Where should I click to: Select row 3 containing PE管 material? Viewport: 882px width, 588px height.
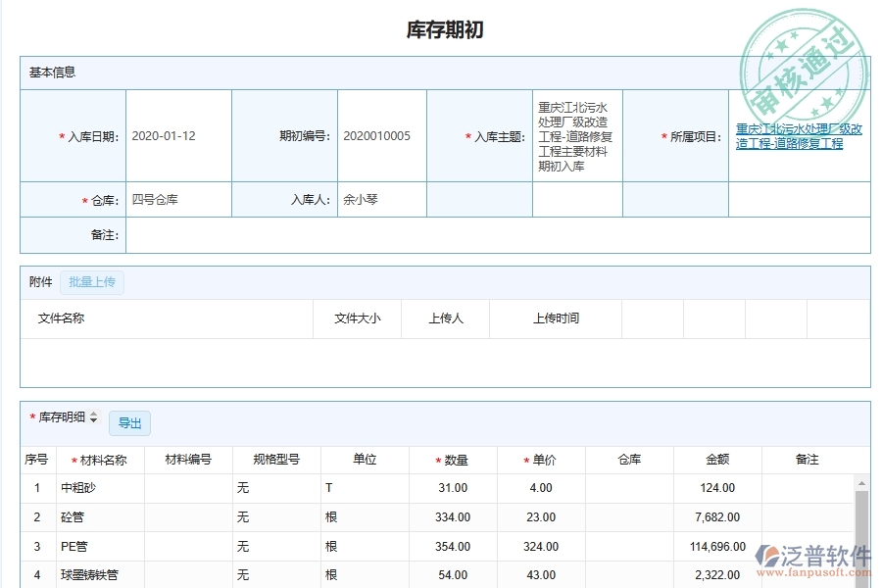tap(98, 546)
